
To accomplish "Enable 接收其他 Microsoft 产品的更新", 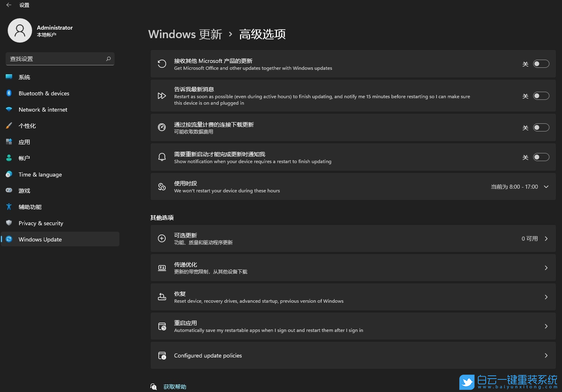I will (541, 64).
